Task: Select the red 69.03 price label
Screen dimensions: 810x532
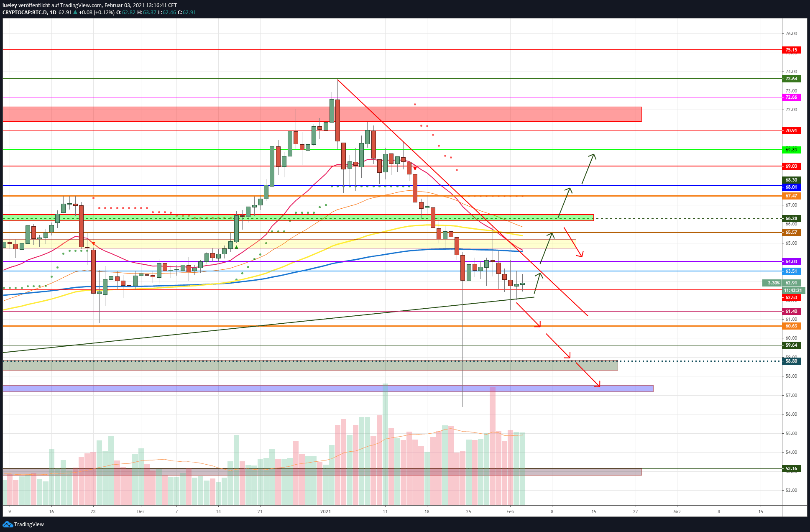Action: (x=791, y=166)
